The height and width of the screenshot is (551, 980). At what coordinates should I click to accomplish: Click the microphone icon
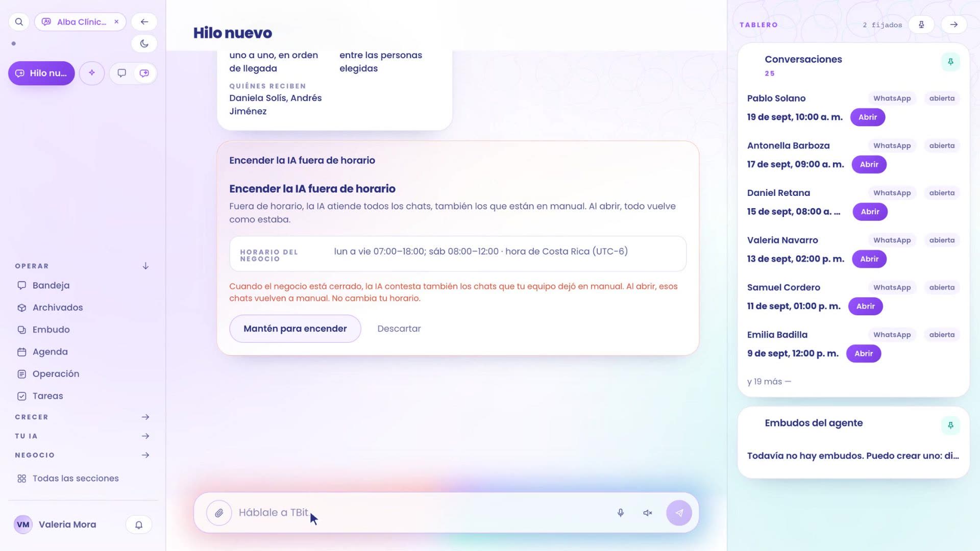[621, 513]
